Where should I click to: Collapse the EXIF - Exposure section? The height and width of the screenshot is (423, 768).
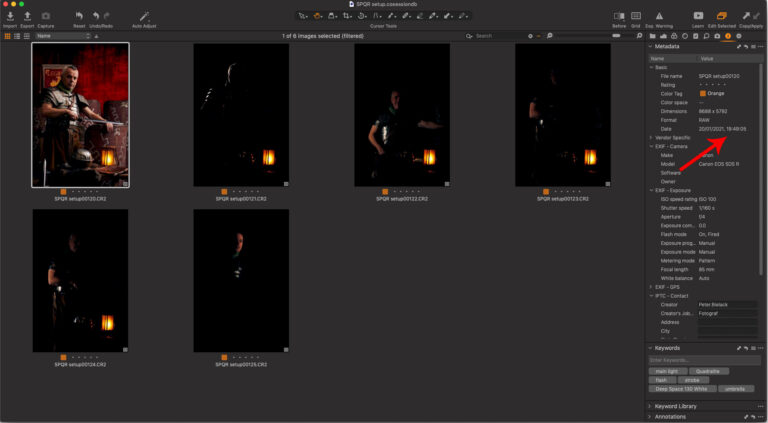651,190
